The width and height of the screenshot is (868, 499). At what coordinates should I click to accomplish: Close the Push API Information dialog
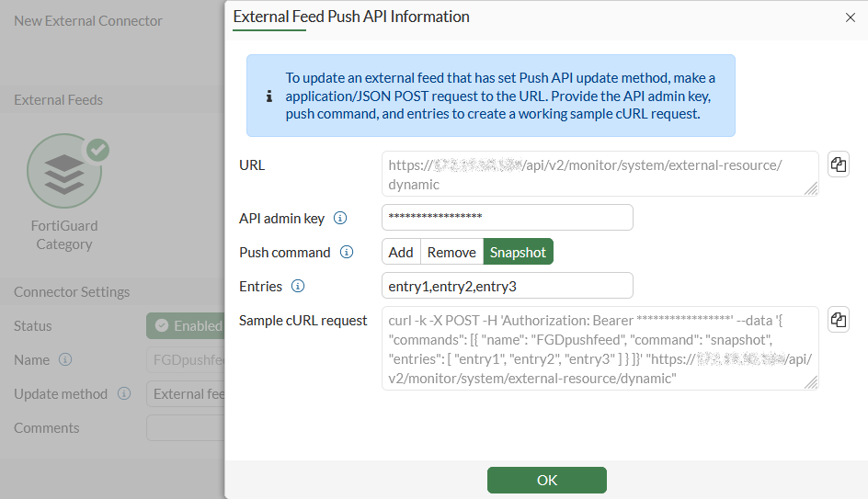coord(850,17)
